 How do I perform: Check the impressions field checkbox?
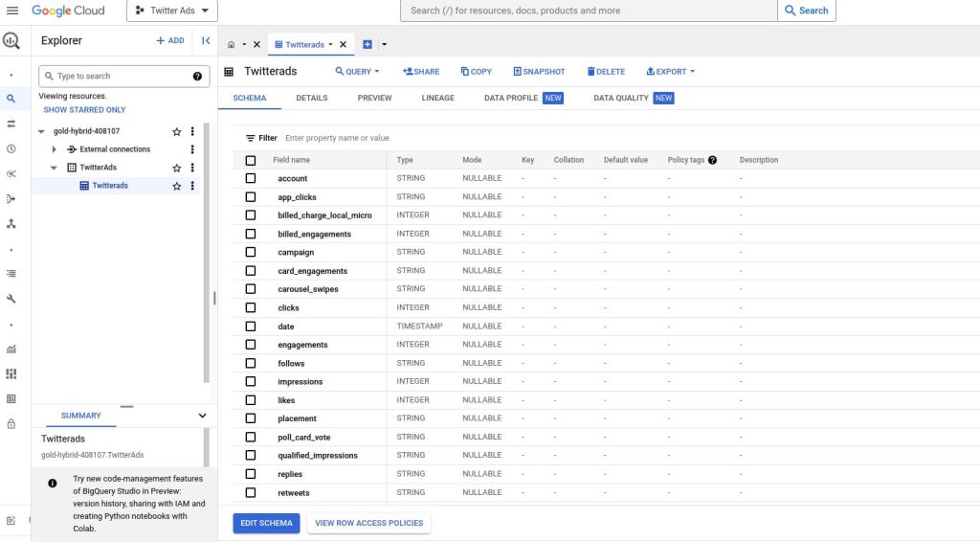point(251,381)
